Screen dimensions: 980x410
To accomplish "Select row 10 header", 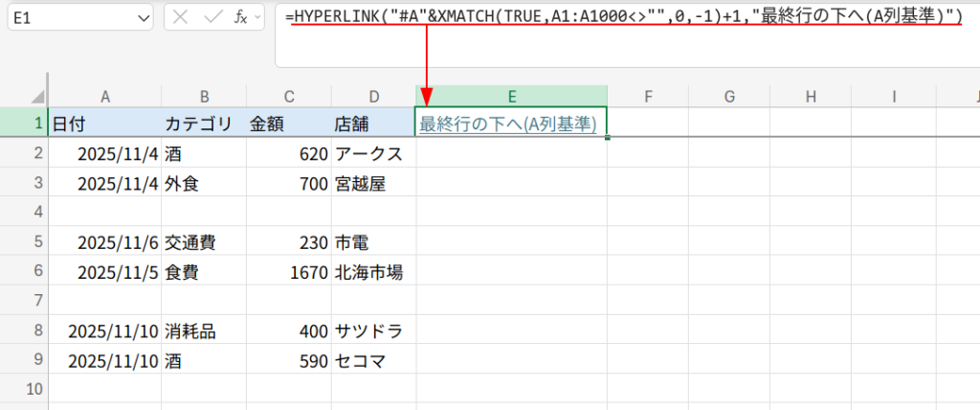I will [24, 389].
